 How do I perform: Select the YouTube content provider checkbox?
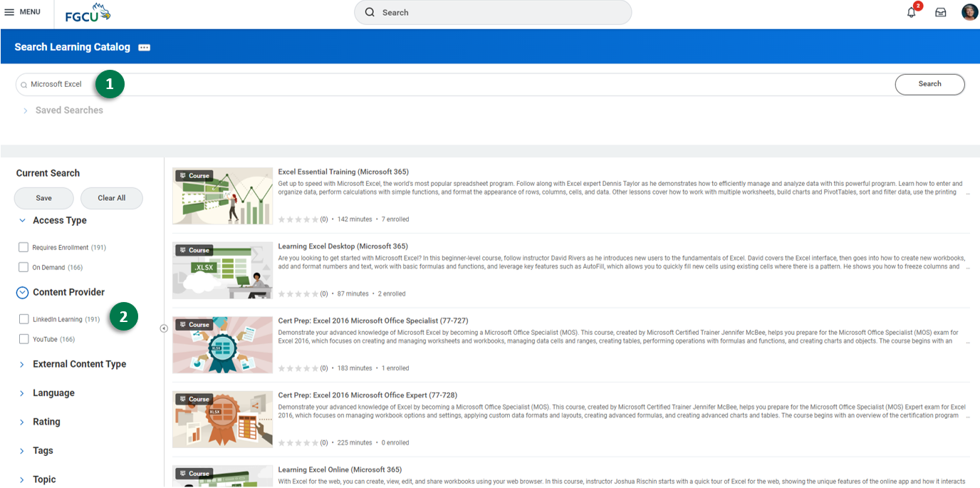click(24, 340)
